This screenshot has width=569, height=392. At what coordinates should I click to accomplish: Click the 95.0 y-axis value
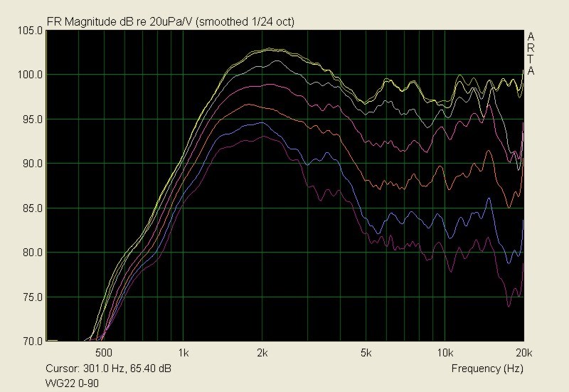(32, 120)
